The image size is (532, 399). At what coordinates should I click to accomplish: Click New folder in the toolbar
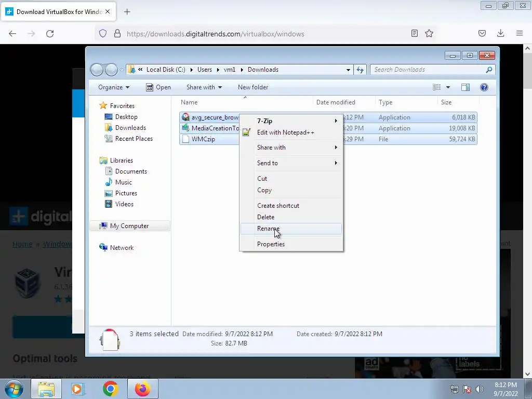[x=253, y=87]
